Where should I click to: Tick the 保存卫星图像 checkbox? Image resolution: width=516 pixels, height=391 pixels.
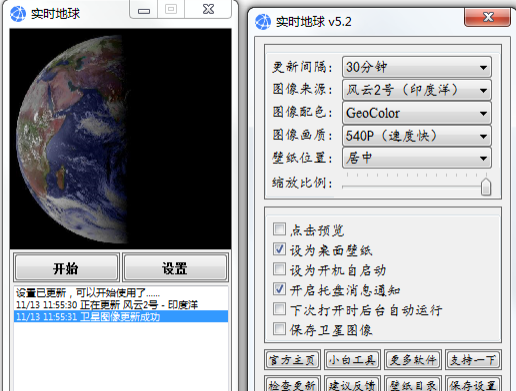[x=279, y=329]
